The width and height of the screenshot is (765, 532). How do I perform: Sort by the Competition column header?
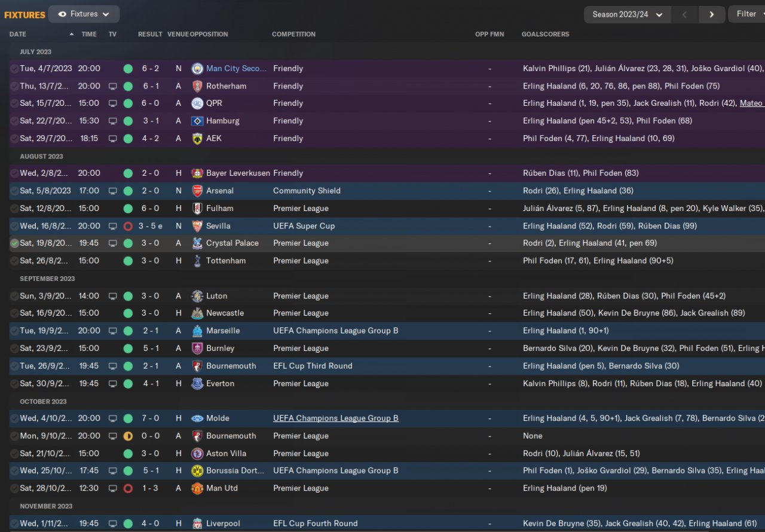[x=293, y=34]
